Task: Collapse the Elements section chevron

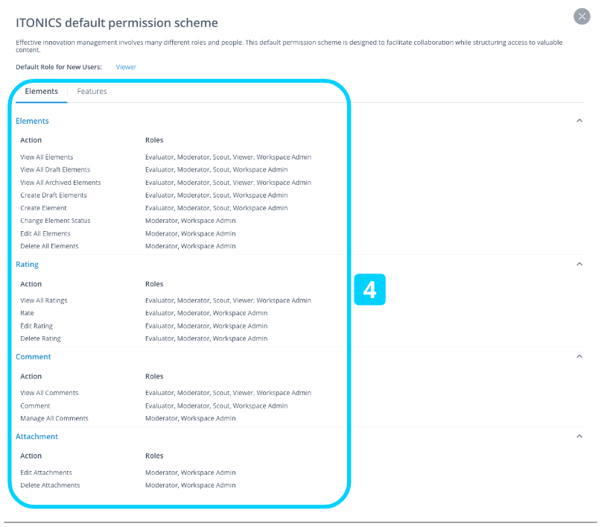Action: (580, 121)
